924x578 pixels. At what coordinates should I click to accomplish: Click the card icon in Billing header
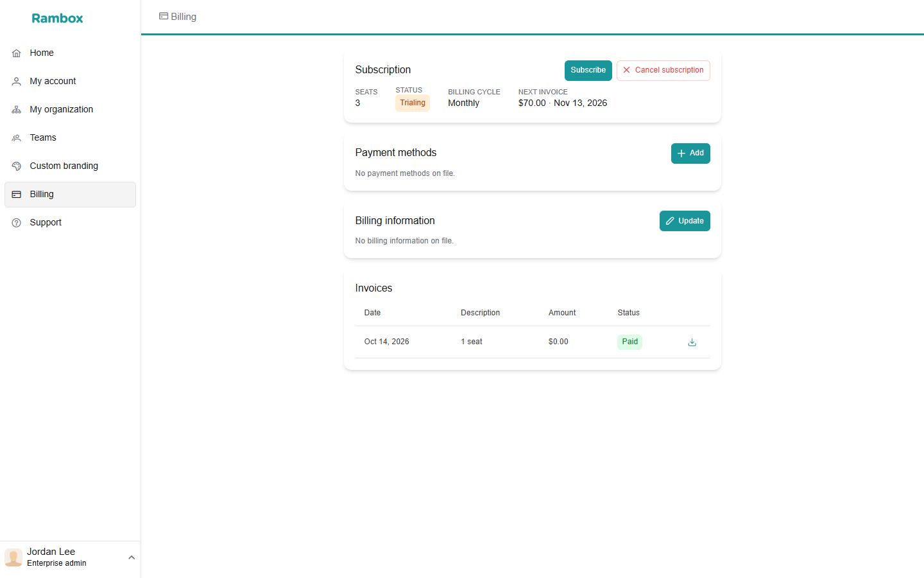[x=164, y=16]
